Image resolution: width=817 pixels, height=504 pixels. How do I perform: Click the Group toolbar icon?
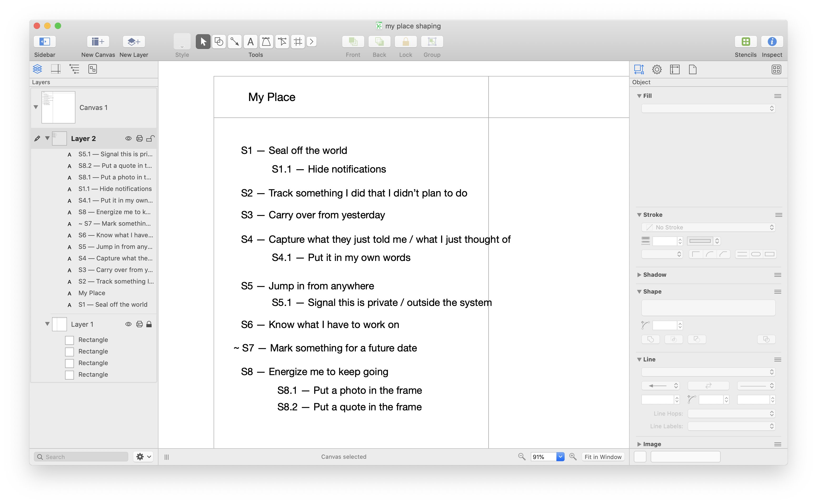tap(432, 42)
